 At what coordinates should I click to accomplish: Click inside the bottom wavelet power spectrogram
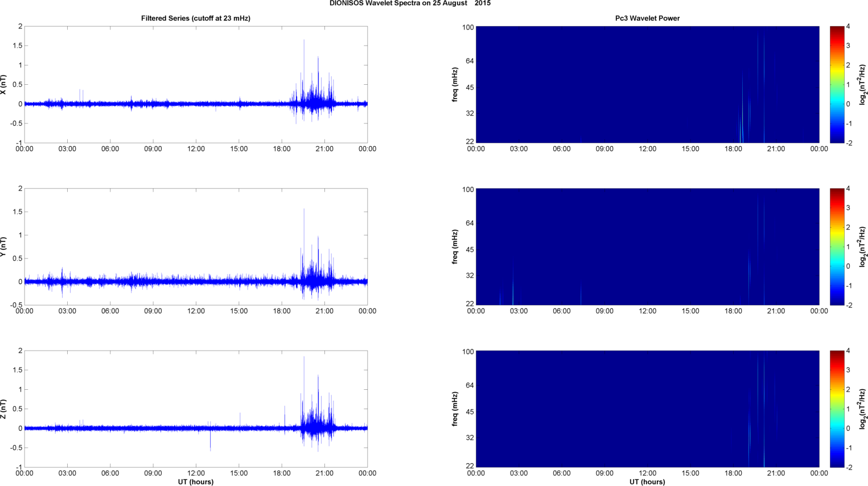pos(647,409)
